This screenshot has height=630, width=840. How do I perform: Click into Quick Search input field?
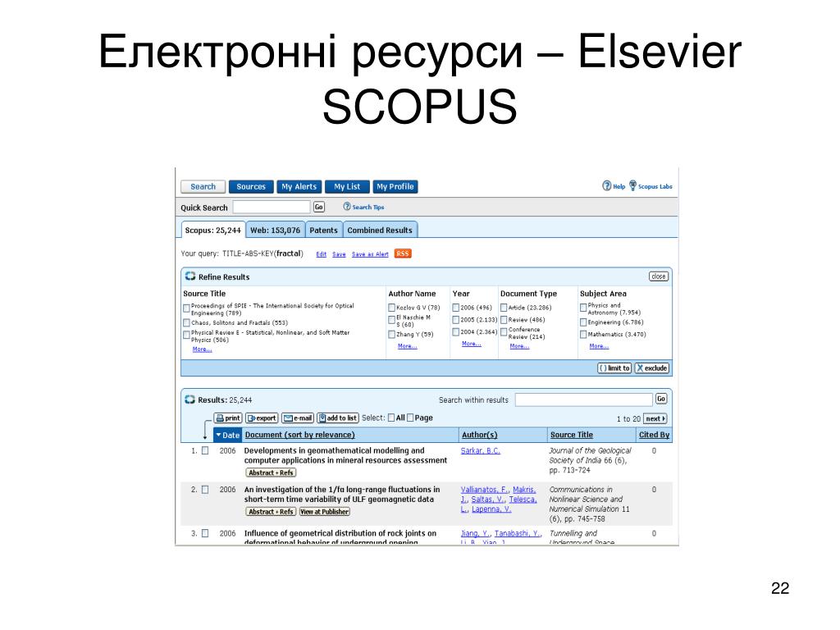click(272, 207)
